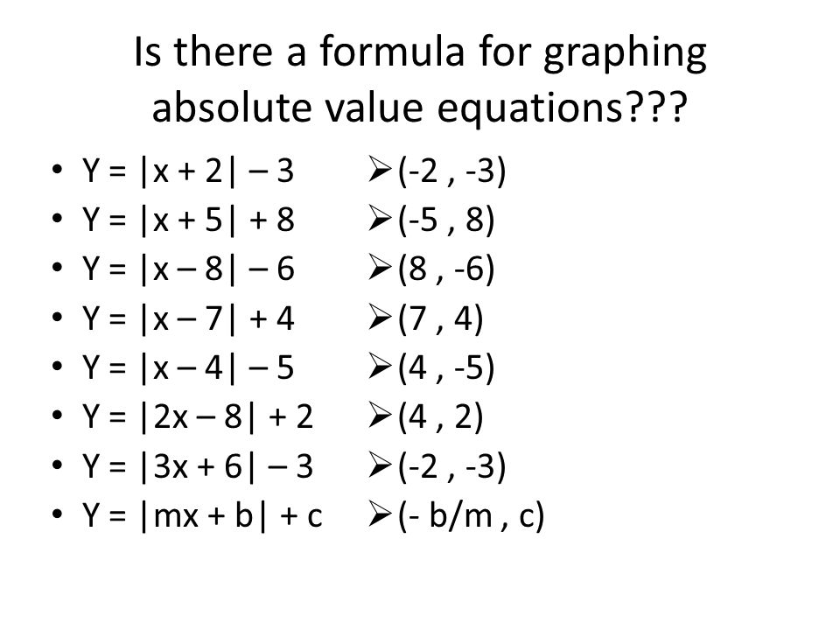840x630 pixels.
Task: Click the equation Y = |x – 7| + 4
Action: tap(188, 318)
